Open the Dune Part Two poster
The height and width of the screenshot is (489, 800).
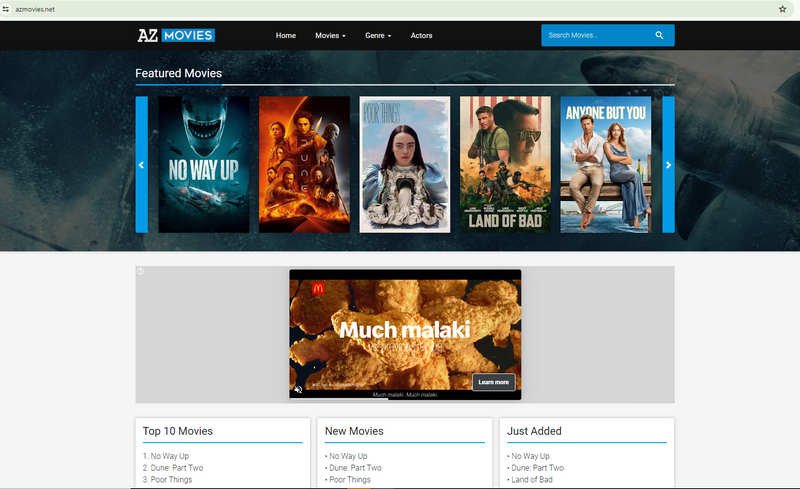(305, 164)
